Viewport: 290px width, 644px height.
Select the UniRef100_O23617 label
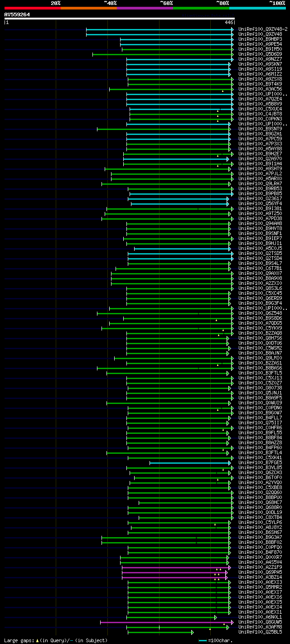(260, 198)
